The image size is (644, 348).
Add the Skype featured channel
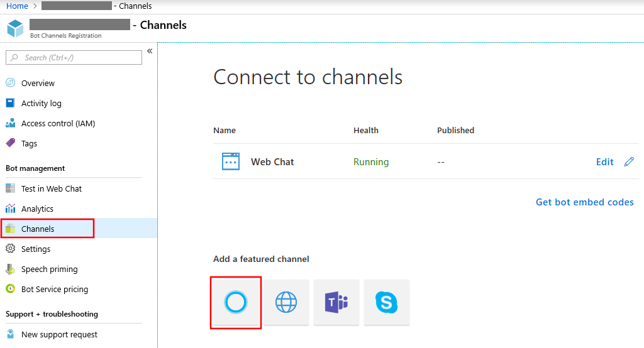point(387,302)
